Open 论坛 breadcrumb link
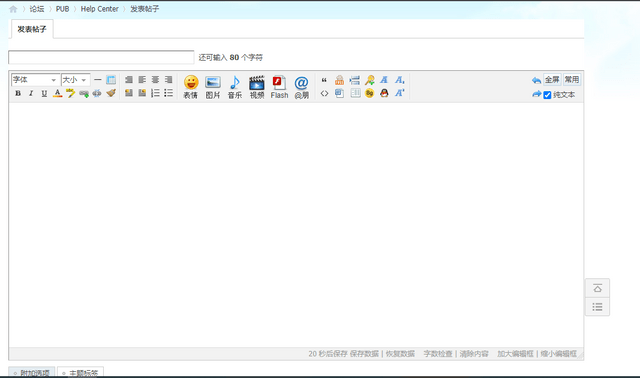 (37, 9)
